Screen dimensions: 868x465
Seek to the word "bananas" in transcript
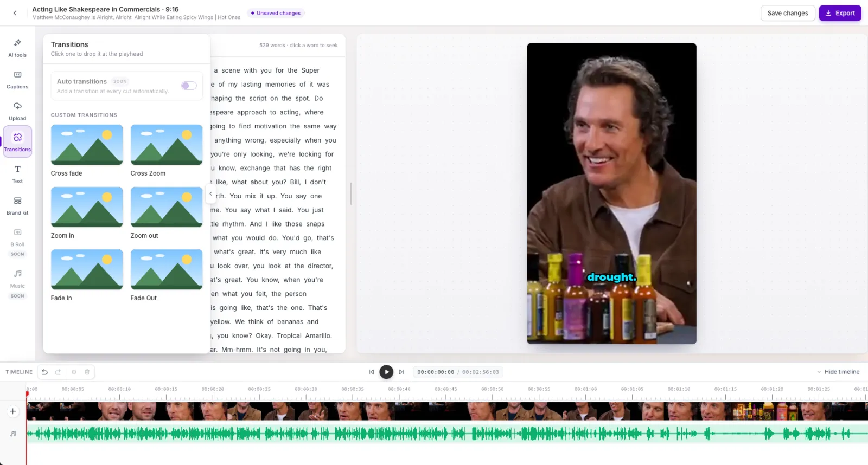(x=290, y=322)
